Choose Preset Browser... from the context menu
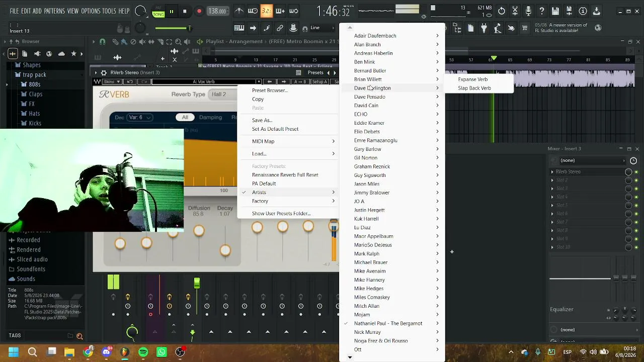Viewport: 644px width, 362px height. tap(288, 90)
